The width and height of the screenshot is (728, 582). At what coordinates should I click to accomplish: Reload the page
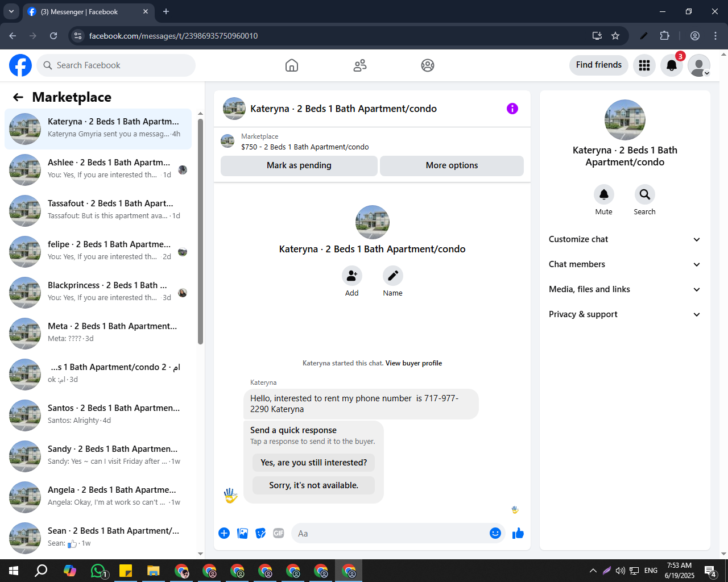click(53, 36)
